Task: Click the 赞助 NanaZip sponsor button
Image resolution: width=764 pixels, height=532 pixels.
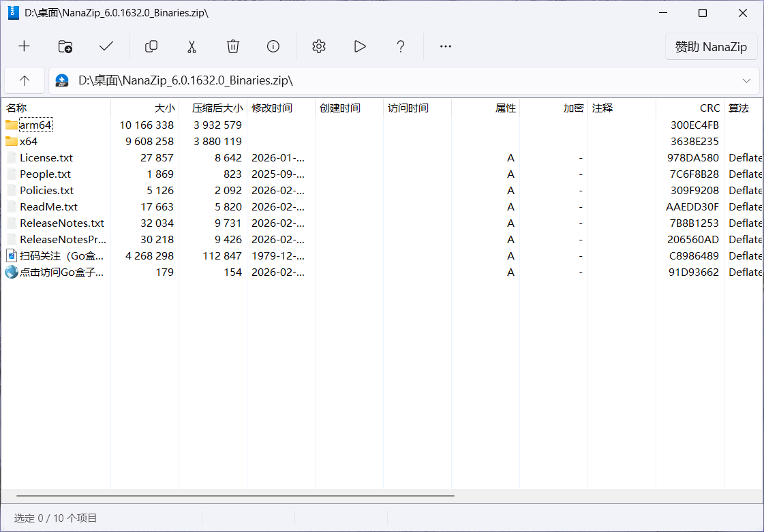Action: click(x=711, y=47)
